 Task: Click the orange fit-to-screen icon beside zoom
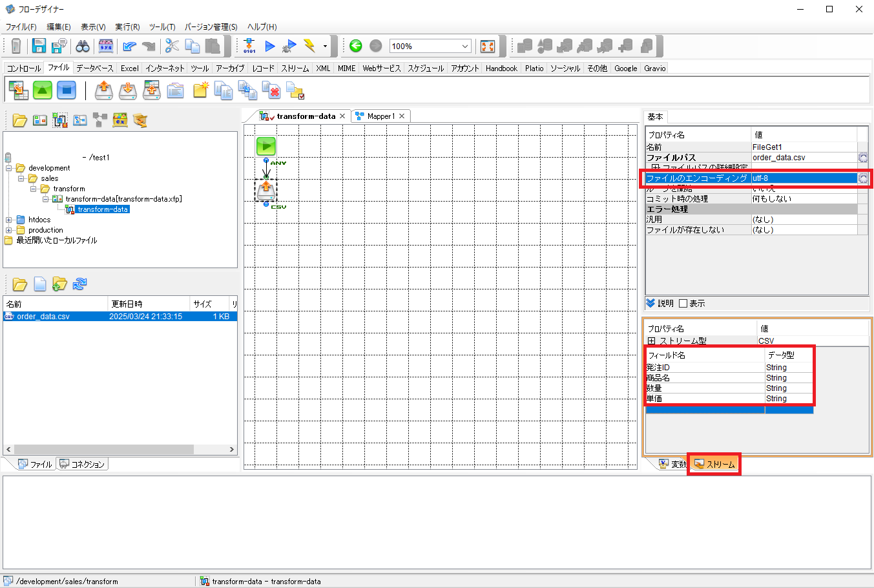[x=488, y=46]
